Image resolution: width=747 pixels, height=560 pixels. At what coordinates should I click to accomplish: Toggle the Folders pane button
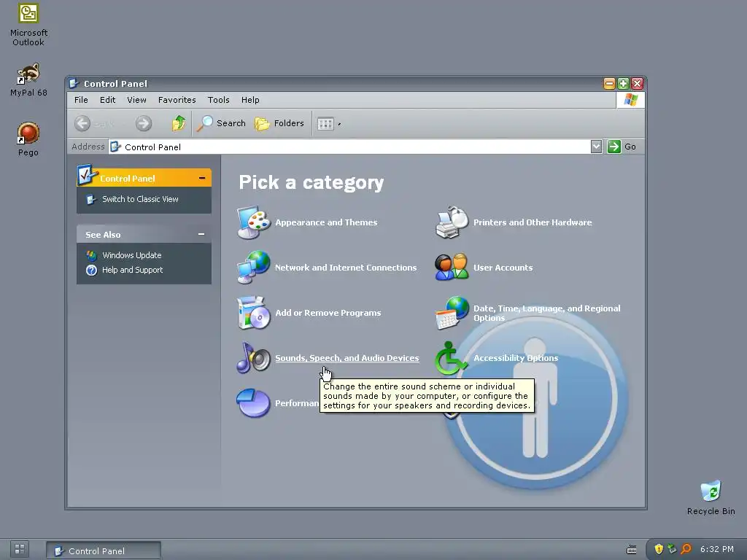(x=279, y=123)
